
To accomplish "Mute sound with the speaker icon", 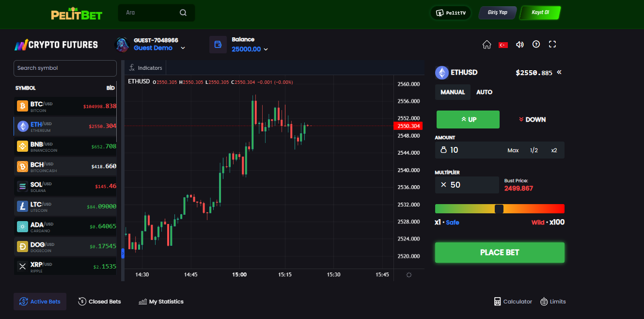I will click(x=520, y=45).
